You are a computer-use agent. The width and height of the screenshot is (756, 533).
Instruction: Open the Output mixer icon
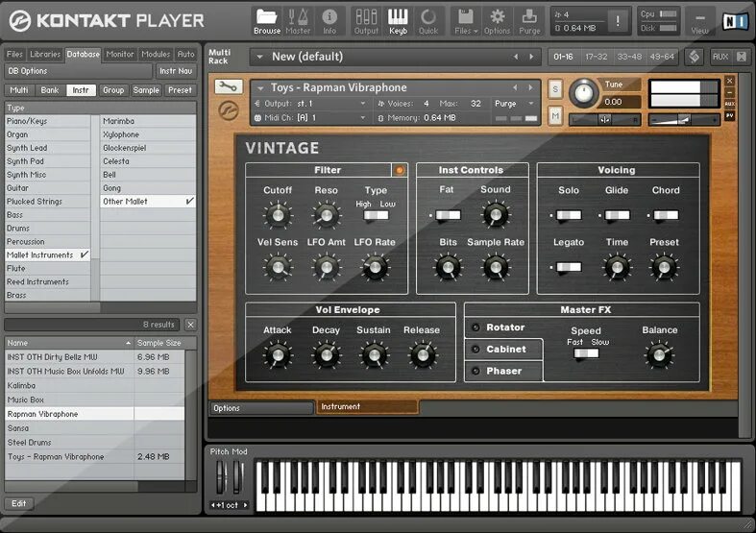pyautogui.click(x=366, y=17)
